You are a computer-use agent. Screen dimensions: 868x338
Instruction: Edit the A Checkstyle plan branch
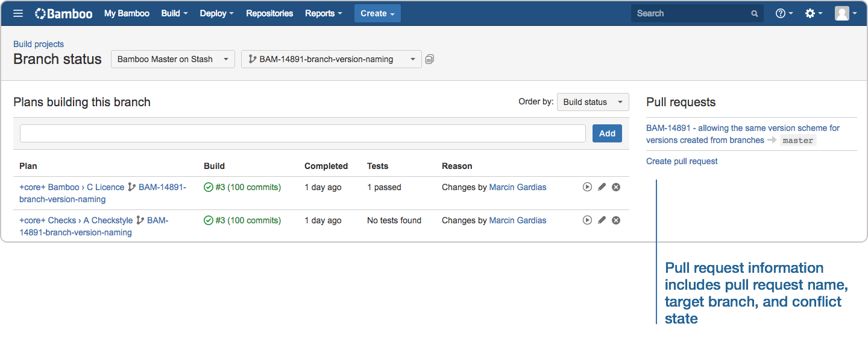[602, 220]
